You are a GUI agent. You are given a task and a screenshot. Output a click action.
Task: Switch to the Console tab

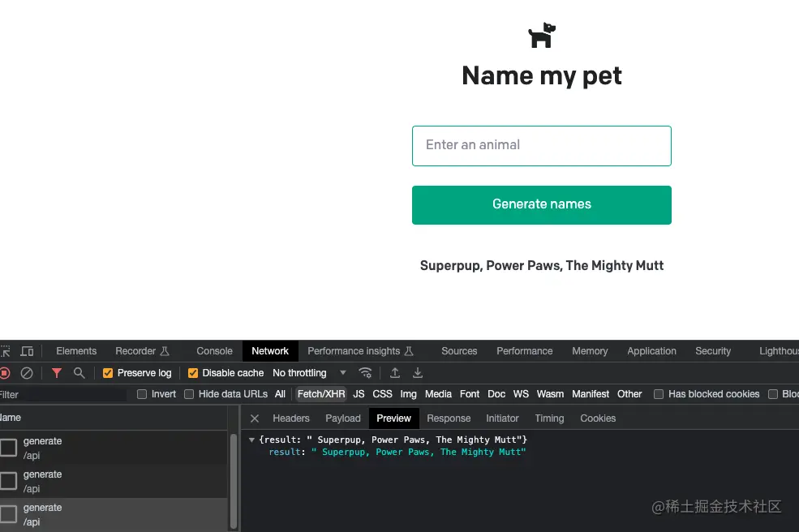[x=214, y=351]
